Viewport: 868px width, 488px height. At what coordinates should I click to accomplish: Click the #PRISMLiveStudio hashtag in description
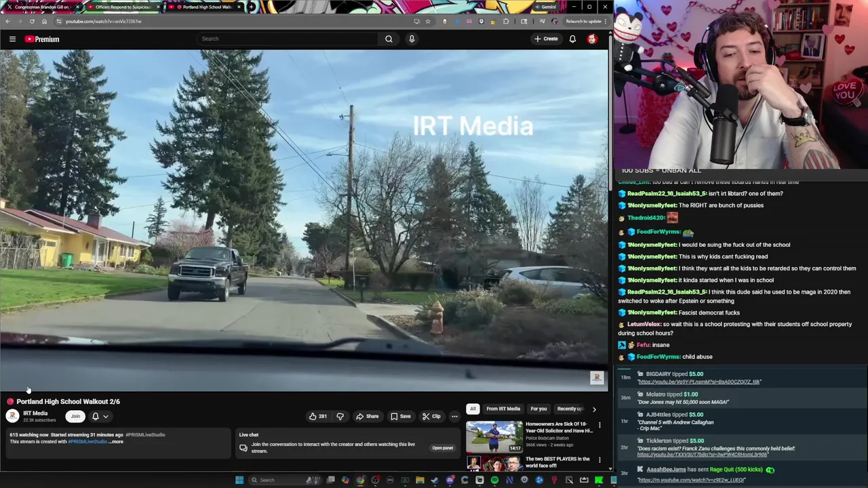[87, 442]
